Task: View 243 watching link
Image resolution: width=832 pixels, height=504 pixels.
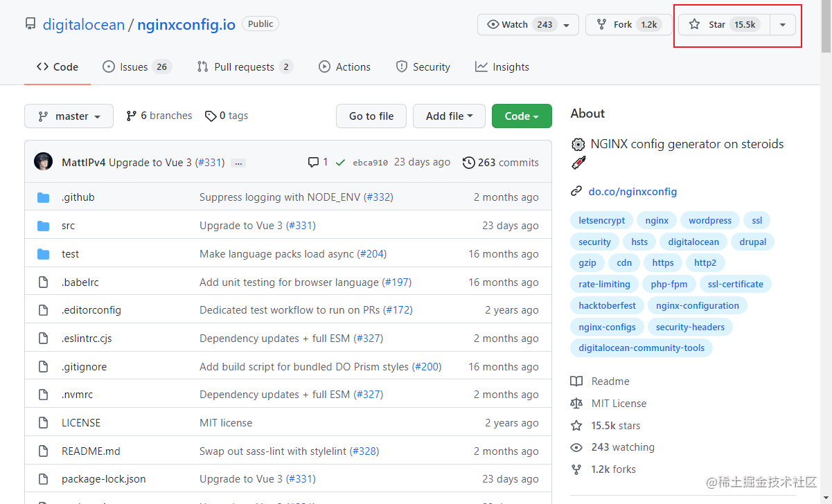Action: pyautogui.click(x=612, y=447)
